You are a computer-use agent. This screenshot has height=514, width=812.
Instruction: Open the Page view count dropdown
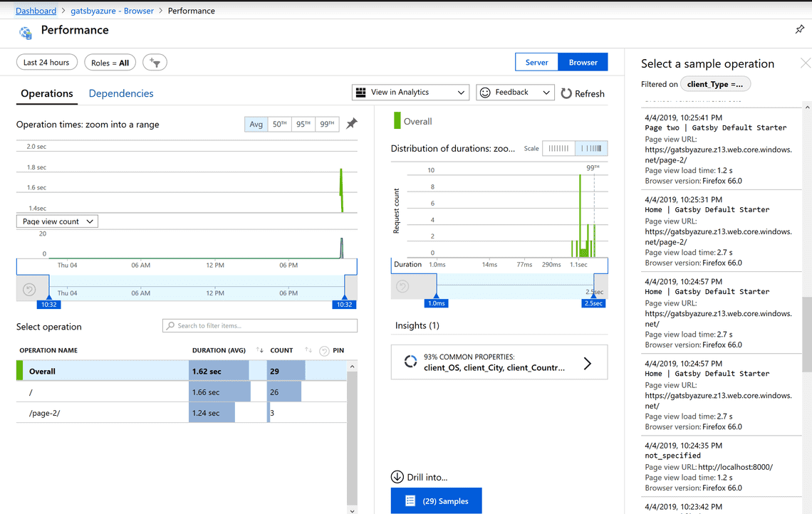tap(56, 221)
